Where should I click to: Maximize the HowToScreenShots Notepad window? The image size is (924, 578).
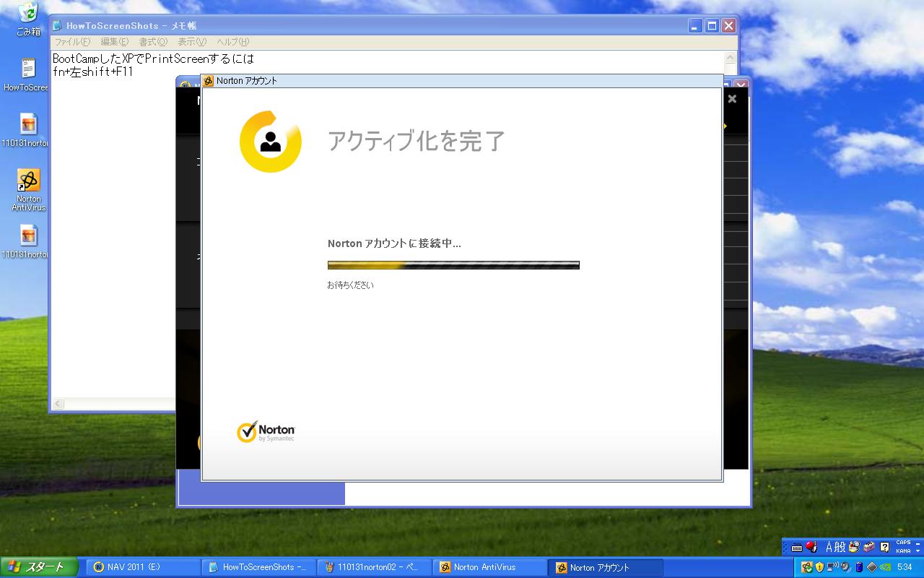(712, 25)
